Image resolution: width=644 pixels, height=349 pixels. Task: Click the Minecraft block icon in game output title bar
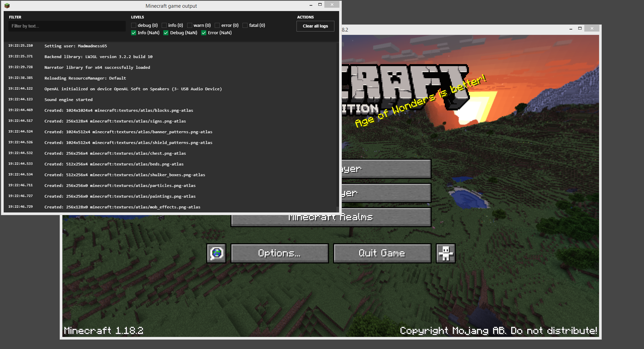tap(7, 6)
